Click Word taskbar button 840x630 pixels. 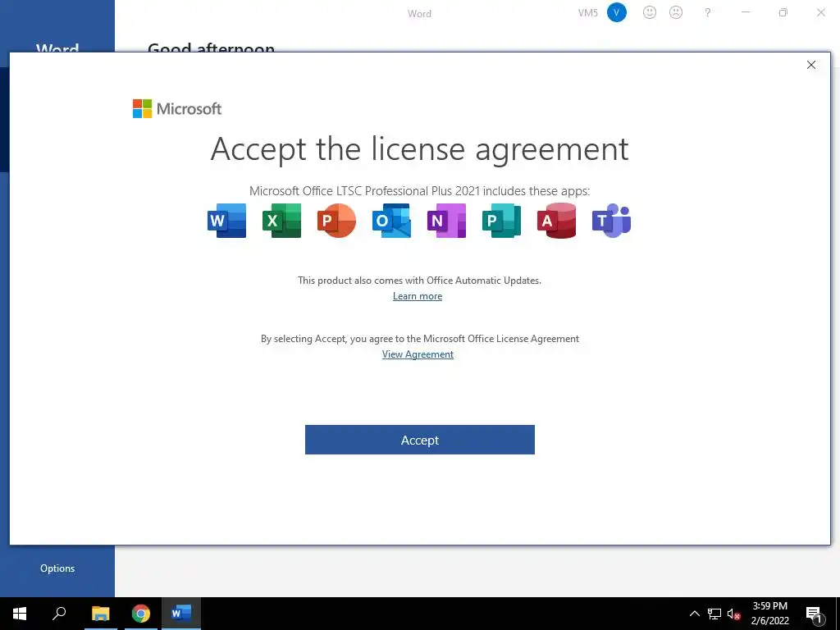tap(181, 614)
